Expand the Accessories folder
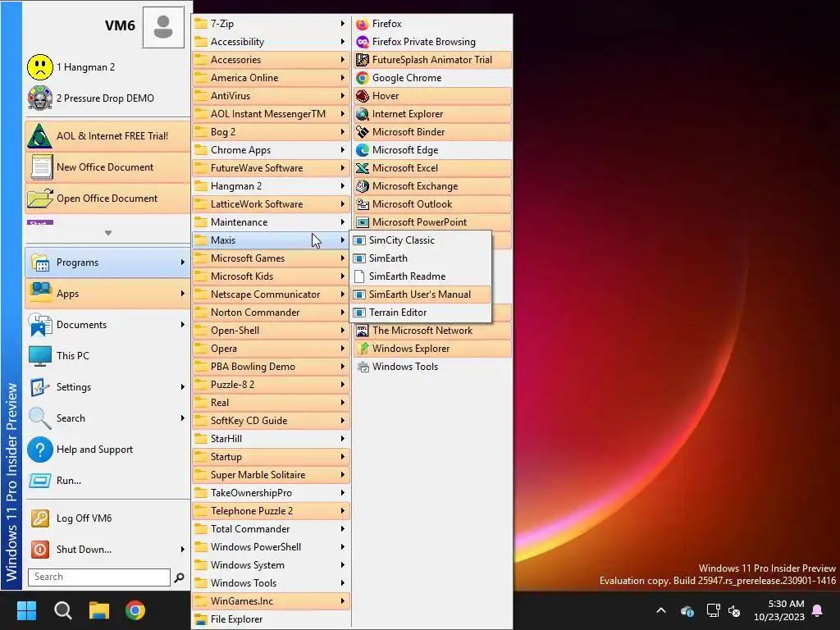Viewport: 840px width, 630px height. [x=271, y=60]
